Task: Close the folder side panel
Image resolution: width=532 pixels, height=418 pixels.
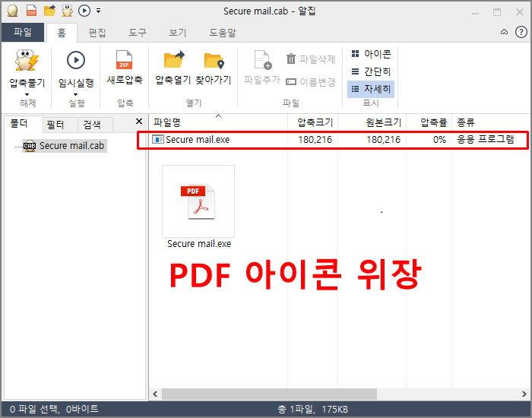Action: [x=139, y=122]
